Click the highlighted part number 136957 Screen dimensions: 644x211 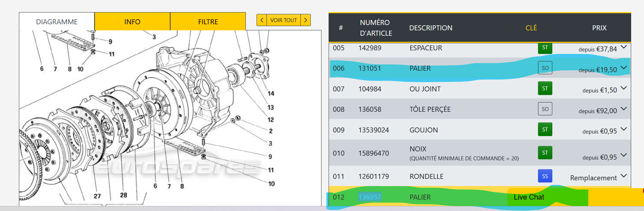370,197
